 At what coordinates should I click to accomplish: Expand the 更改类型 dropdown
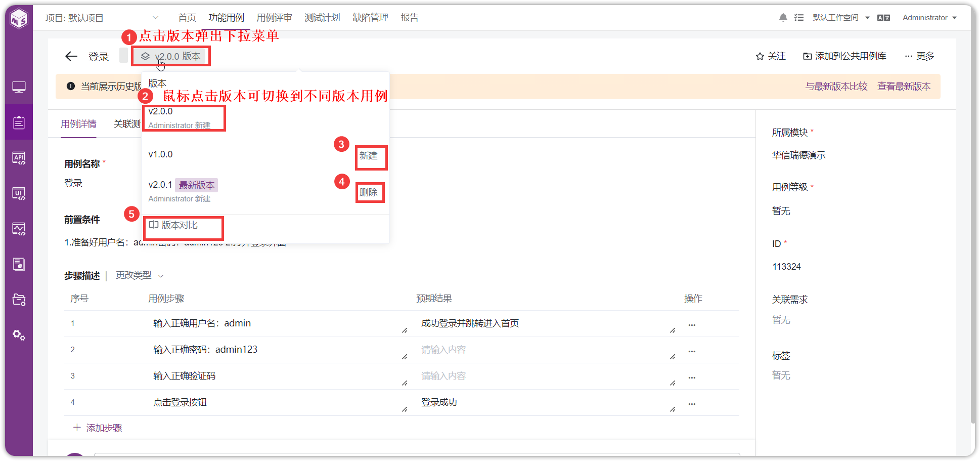click(x=140, y=275)
